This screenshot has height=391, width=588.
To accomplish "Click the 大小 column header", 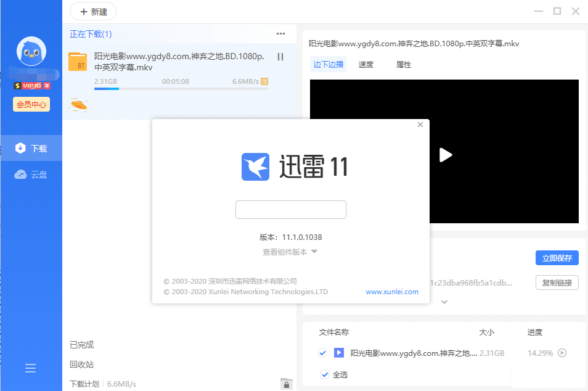I will pos(487,332).
